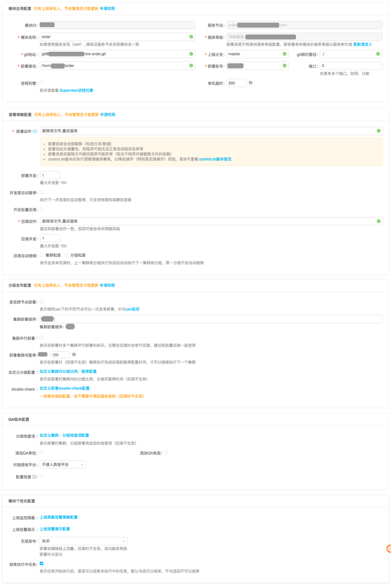Click the 模块名称 input containing order
Image resolution: width=392 pixels, height=585 pixels.
pyautogui.click(x=117, y=37)
